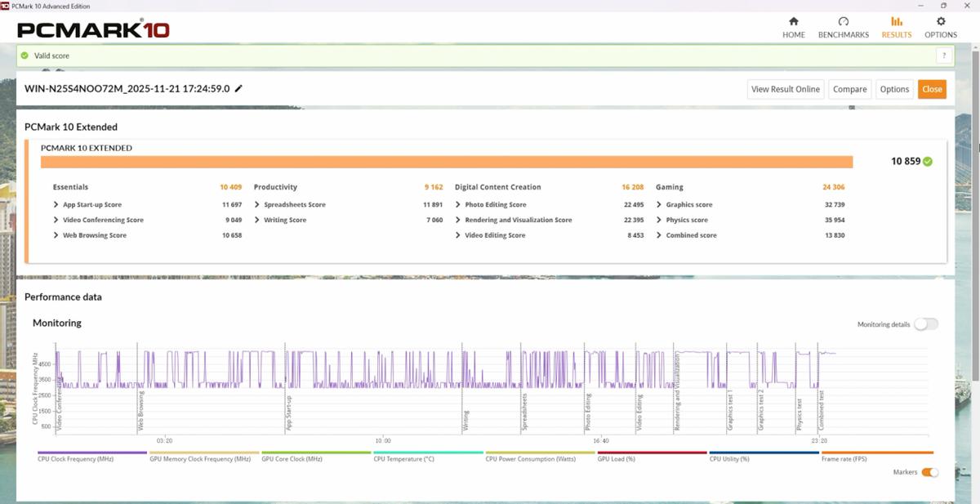The image size is (980, 504).
Task: Expand the App Start-up Score row
Action: (x=56, y=205)
